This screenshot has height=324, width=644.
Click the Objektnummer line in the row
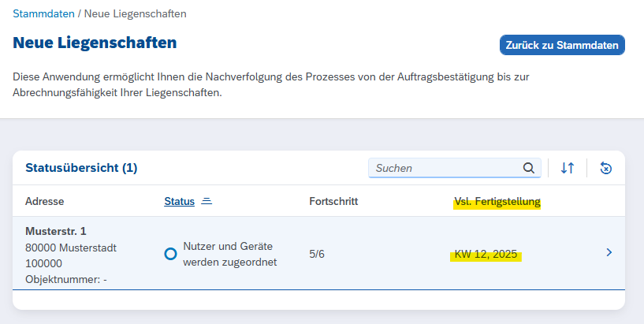click(65, 278)
